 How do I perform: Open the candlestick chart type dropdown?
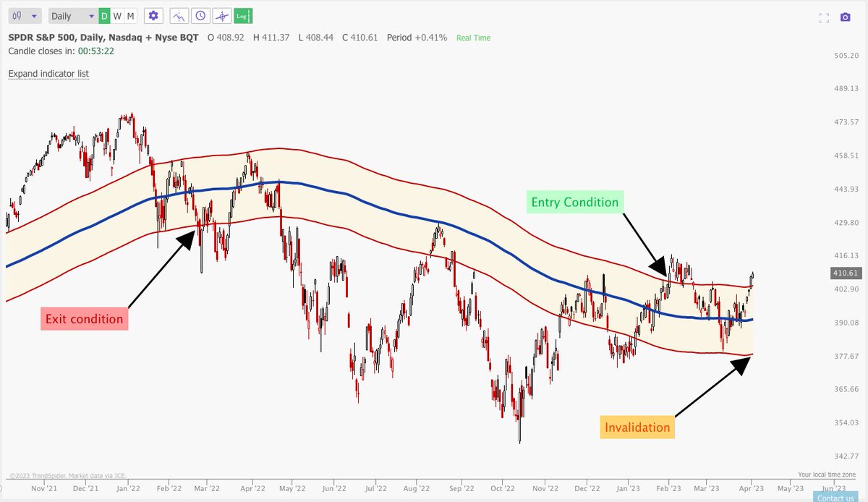(x=25, y=15)
